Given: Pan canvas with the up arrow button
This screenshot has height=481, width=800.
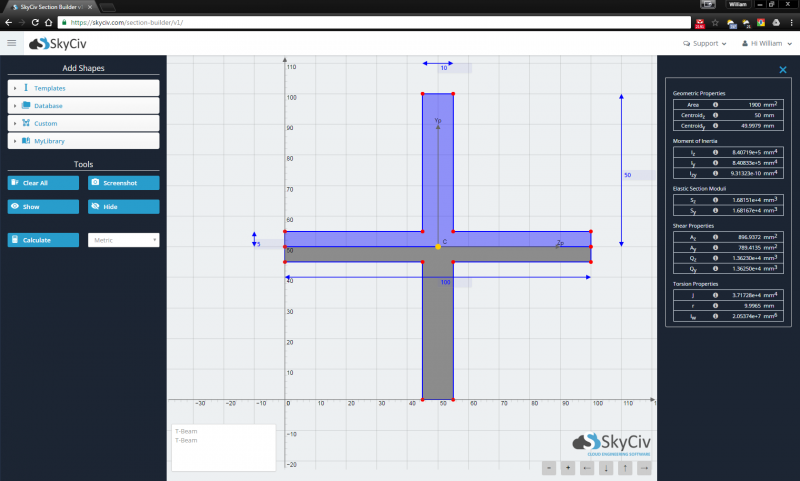Looking at the screenshot, I should (625, 468).
